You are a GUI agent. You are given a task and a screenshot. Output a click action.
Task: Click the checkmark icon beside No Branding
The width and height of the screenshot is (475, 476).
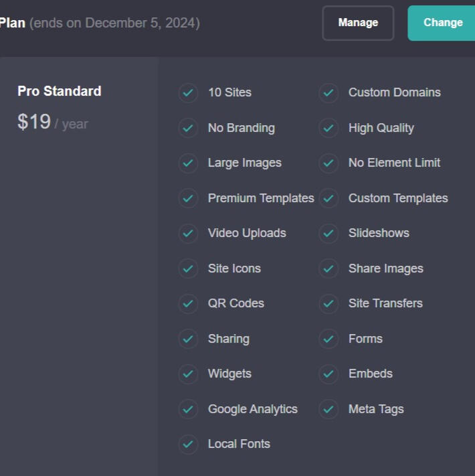pos(188,128)
